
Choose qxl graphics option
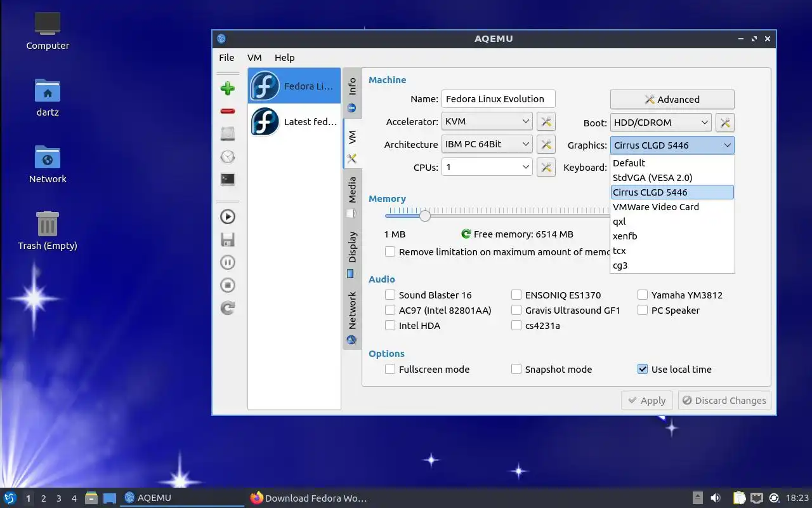point(672,222)
